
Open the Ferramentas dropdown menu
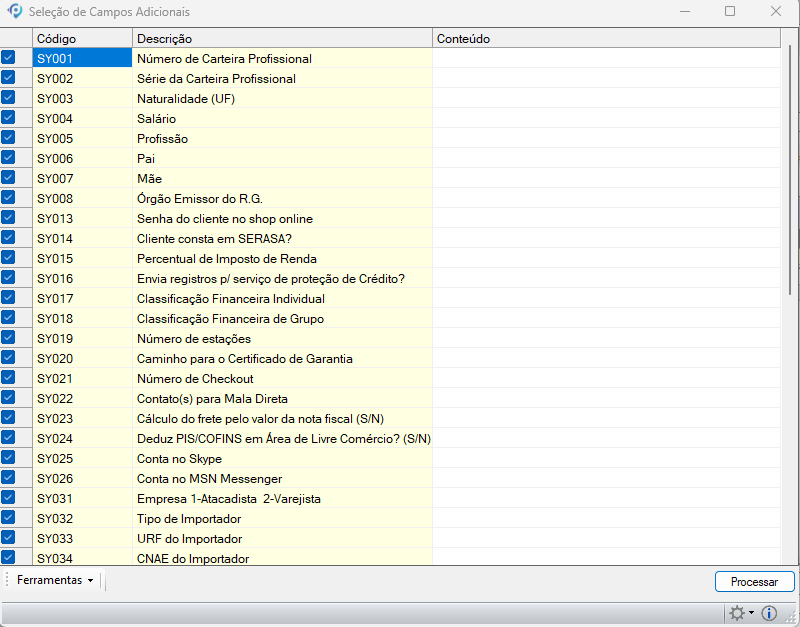55,581
